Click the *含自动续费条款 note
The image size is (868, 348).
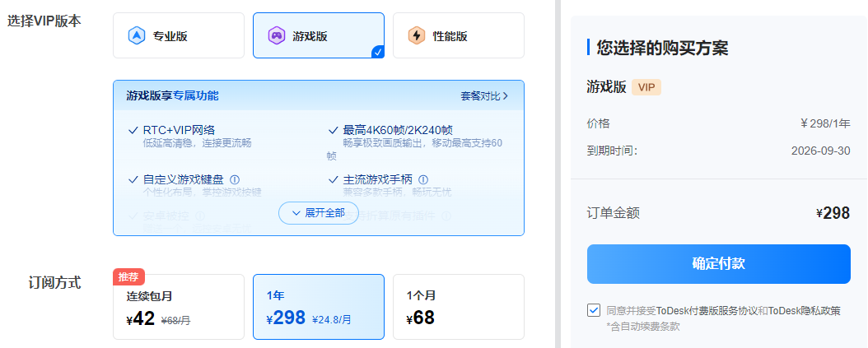tap(642, 327)
